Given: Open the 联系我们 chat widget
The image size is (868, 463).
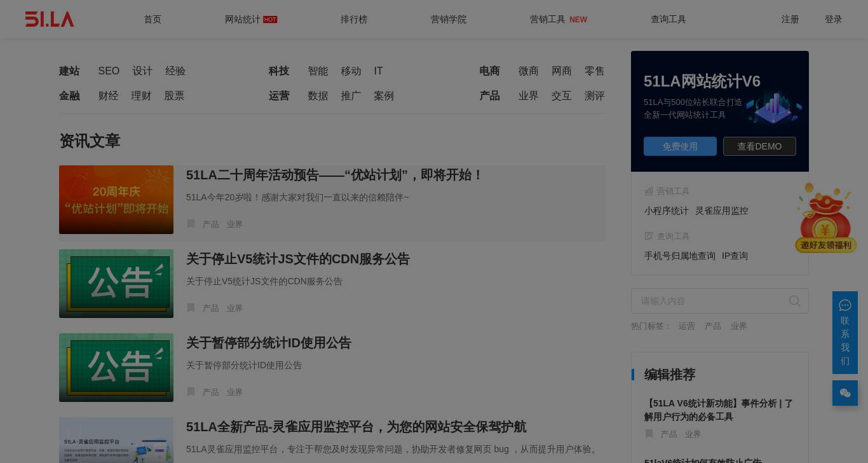Looking at the screenshot, I should [x=845, y=333].
